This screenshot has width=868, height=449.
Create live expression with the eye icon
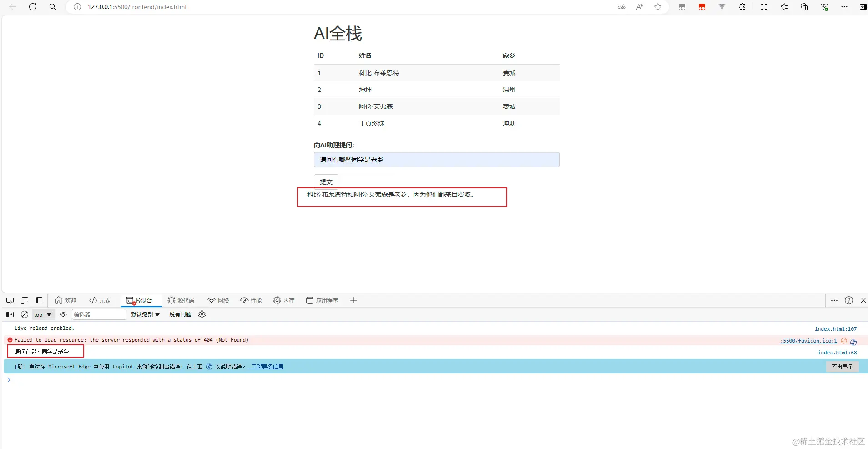[x=63, y=314]
